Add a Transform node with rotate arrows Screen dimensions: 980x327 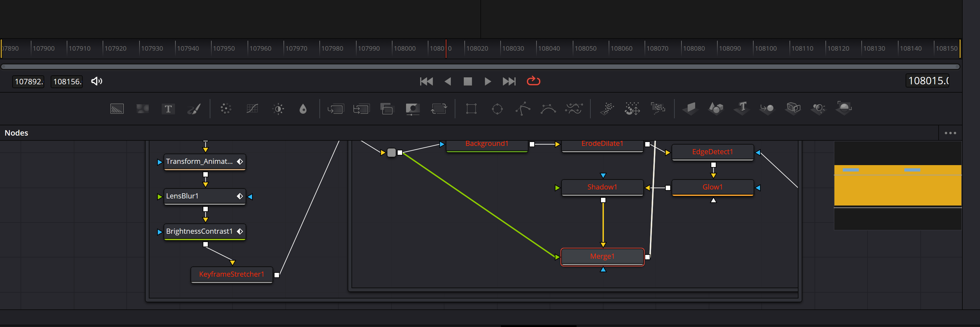[x=439, y=109]
